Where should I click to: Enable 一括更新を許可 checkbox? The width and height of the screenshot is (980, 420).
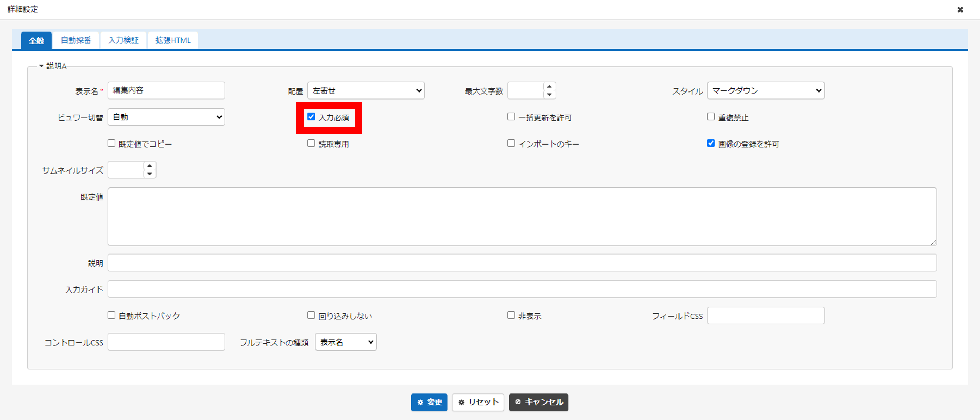pos(511,117)
